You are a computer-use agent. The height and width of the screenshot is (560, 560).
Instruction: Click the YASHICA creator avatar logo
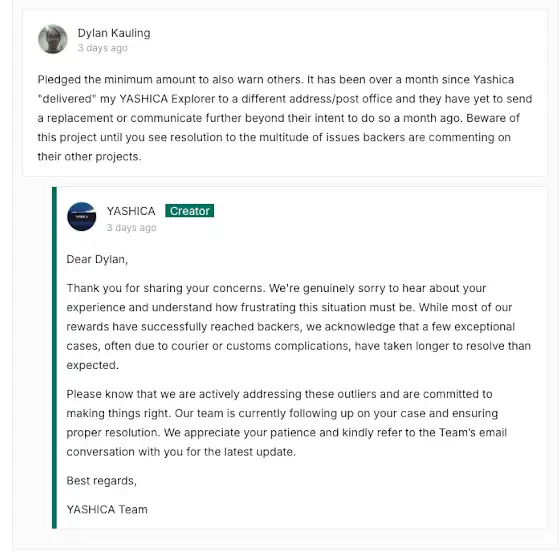point(82,216)
